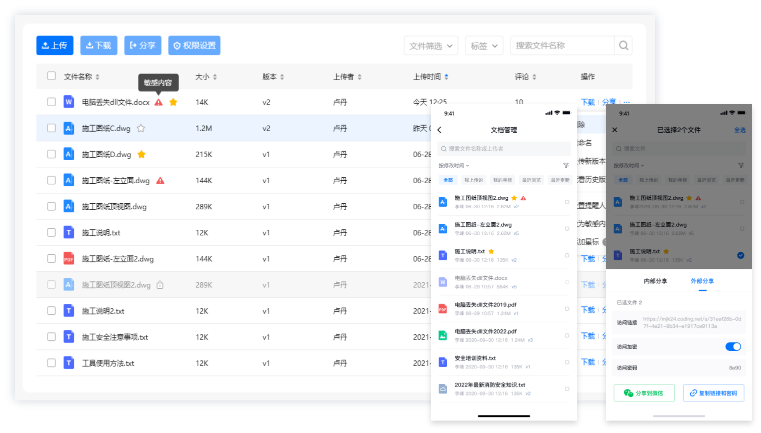The image size is (761, 433).
Task: Open file name 施工图纸顶视图.dwg in table
Action: (x=114, y=206)
